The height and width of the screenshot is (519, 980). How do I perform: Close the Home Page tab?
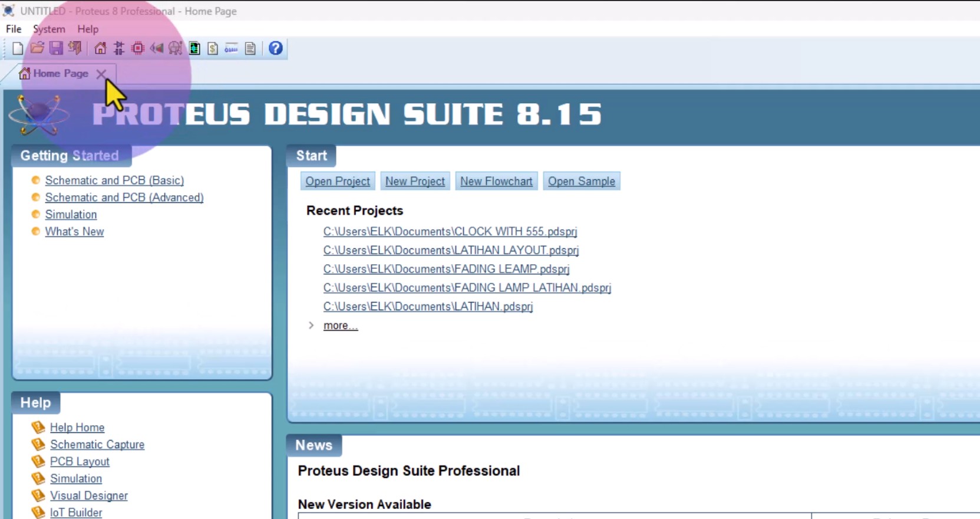tap(101, 74)
